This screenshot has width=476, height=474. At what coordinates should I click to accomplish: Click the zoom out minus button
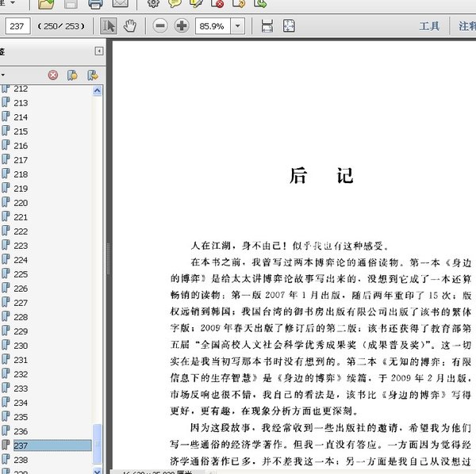(x=160, y=26)
